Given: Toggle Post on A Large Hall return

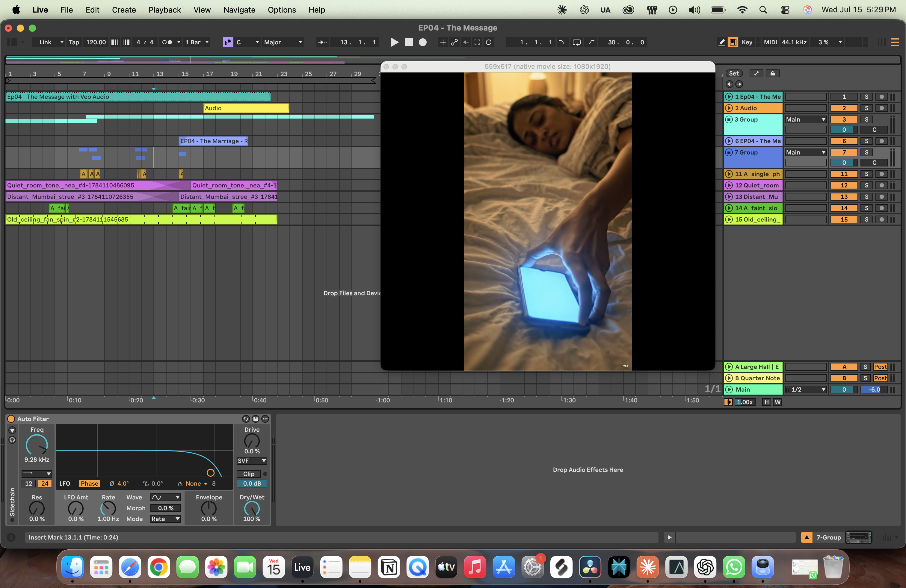Looking at the screenshot, I should 880,367.
